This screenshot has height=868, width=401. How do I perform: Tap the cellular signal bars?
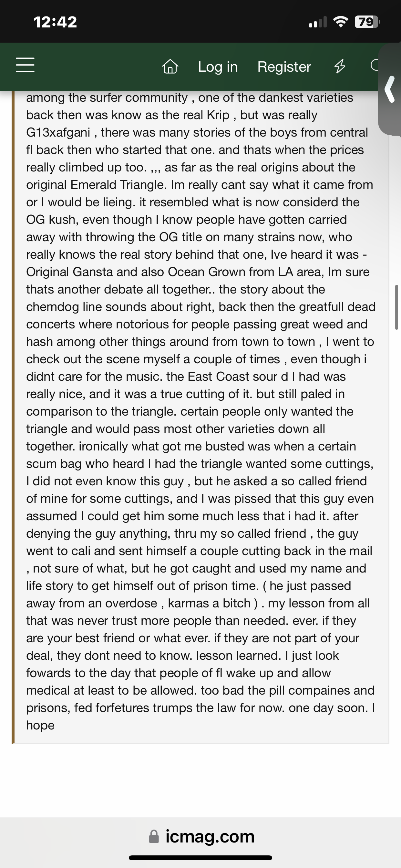(317, 23)
